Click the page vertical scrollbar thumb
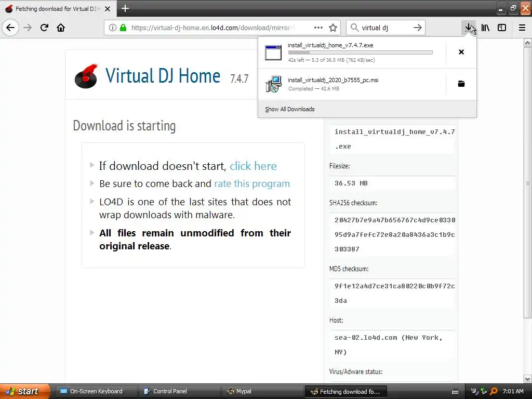The image size is (532, 399). click(x=528, y=183)
